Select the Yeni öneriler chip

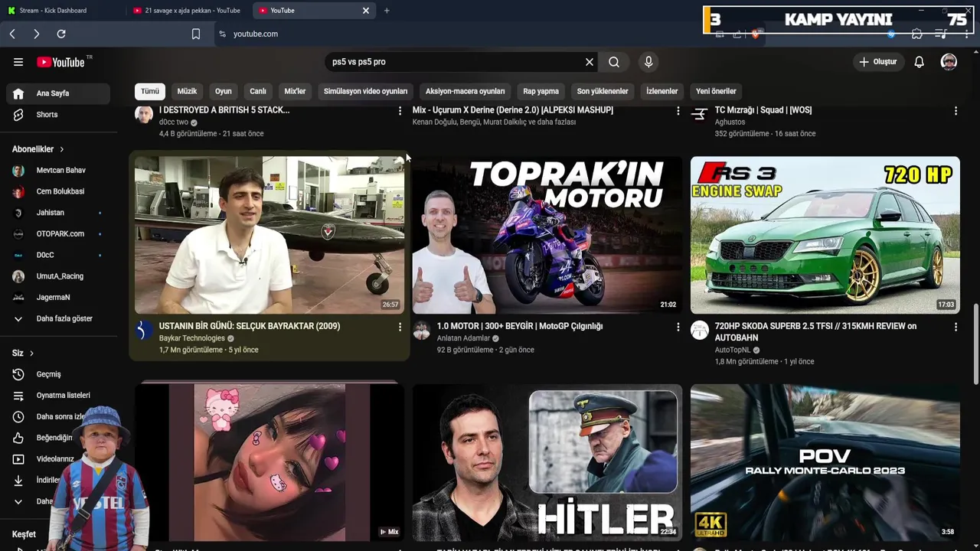click(716, 91)
